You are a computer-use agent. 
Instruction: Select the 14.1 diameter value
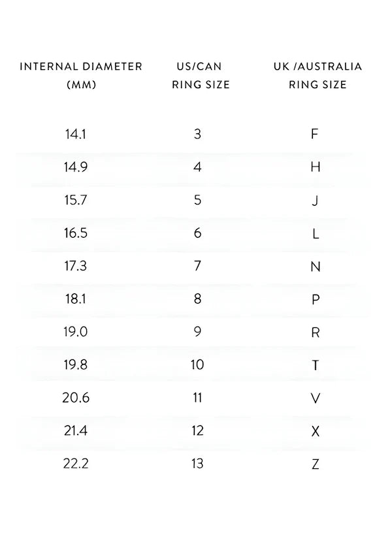[75, 134]
